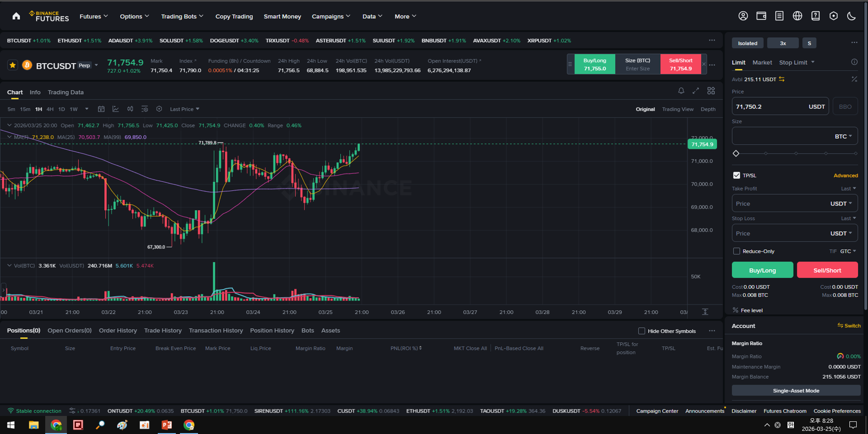Click the order price input field
The height and width of the screenshot is (434, 868).
coord(780,107)
